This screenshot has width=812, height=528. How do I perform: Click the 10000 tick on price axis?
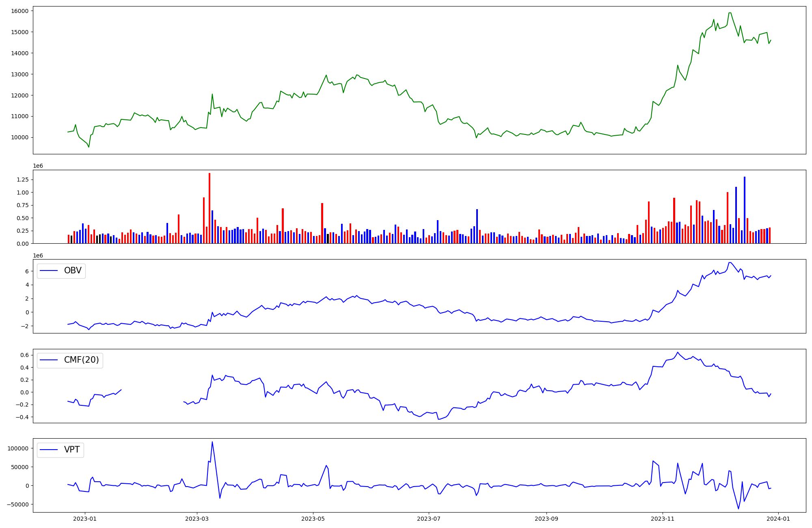click(19, 137)
